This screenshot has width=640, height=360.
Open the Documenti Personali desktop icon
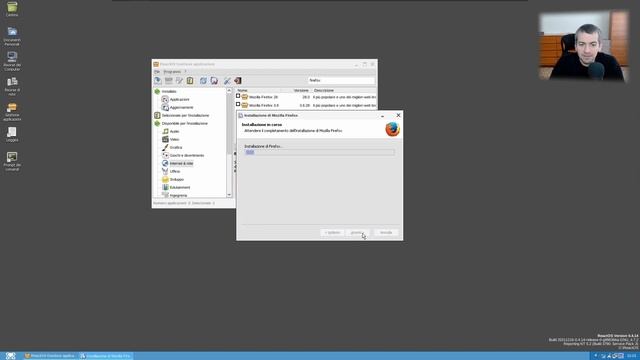click(12, 36)
